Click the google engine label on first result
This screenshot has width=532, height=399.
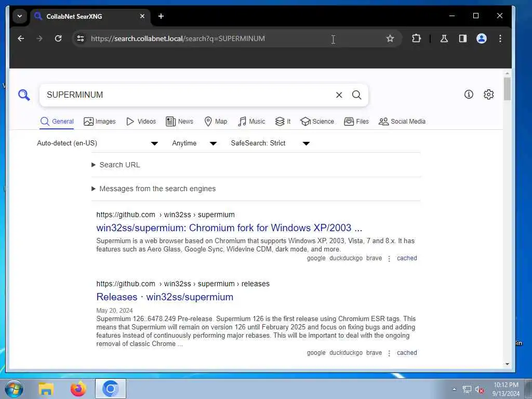click(x=316, y=258)
